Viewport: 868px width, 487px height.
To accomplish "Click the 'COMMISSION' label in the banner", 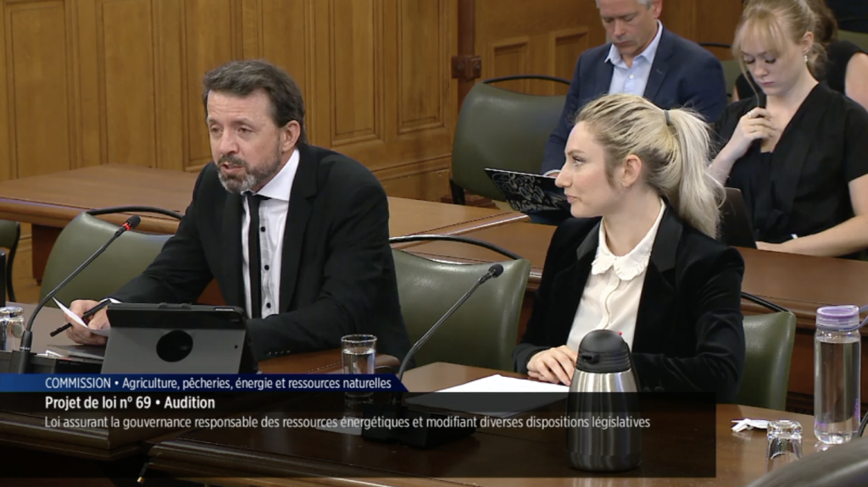I will coord(77,383).
